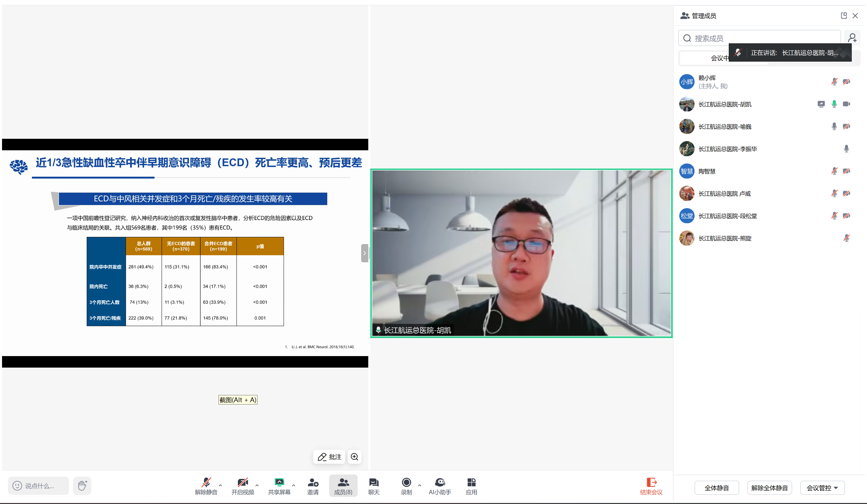The height and width of the screenshot is (504, 867).
Task: Click the unmute microphone button (解除静音)
Action: tap(206, 486)
